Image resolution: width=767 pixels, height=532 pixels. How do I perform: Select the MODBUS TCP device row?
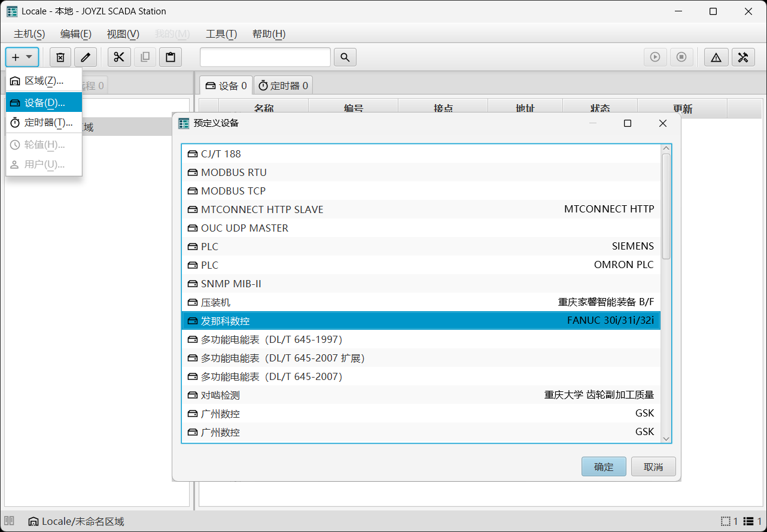click(x=421, y=191)
